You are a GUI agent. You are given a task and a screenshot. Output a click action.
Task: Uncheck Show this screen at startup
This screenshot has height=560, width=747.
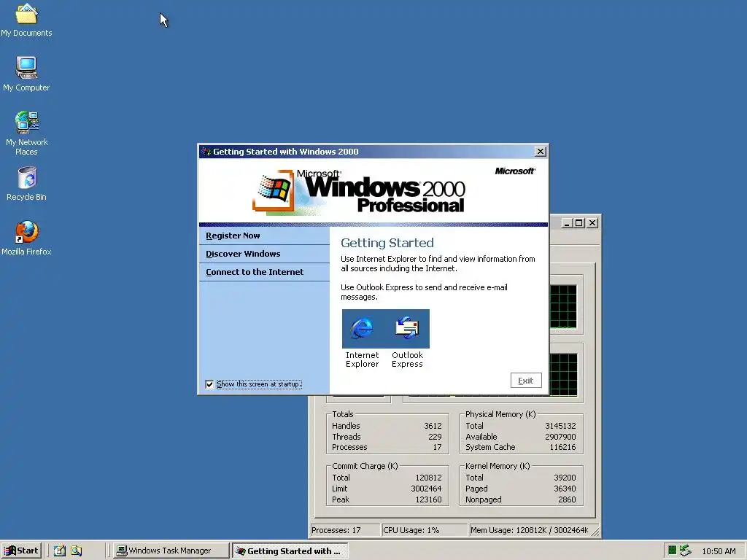pyautogui.click(x=209, y=384)
